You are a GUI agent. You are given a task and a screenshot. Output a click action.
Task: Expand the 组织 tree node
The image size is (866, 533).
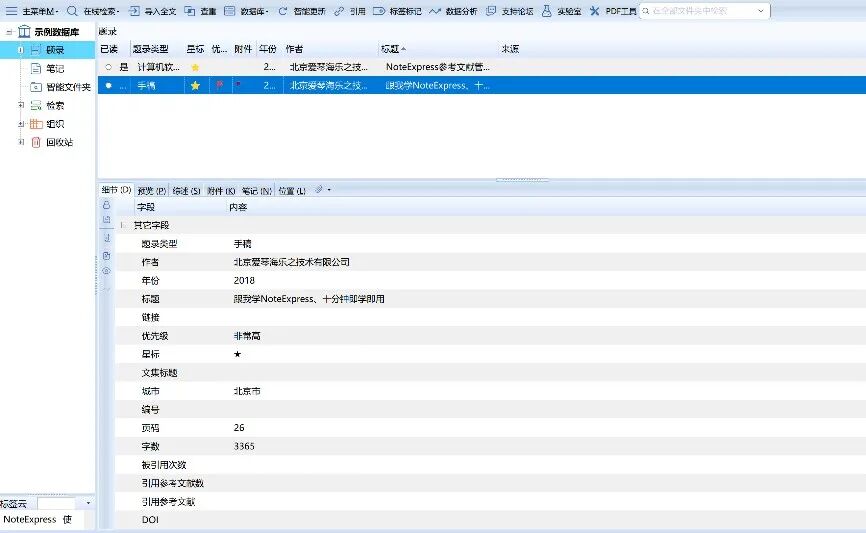tap(21, 124)
